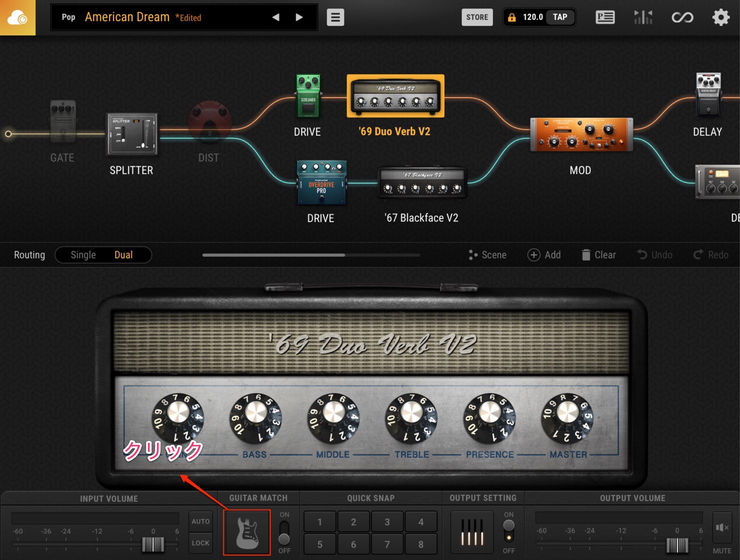Open the tuner/metronome bars icon
Viewport: 740px width, 560px height.
point(643,17)
